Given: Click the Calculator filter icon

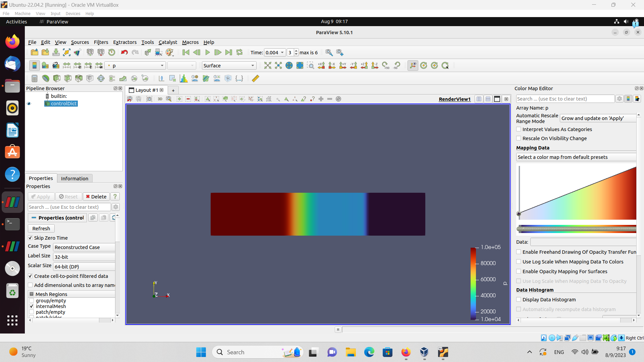Looking at the screenshot, I should 34,78.
